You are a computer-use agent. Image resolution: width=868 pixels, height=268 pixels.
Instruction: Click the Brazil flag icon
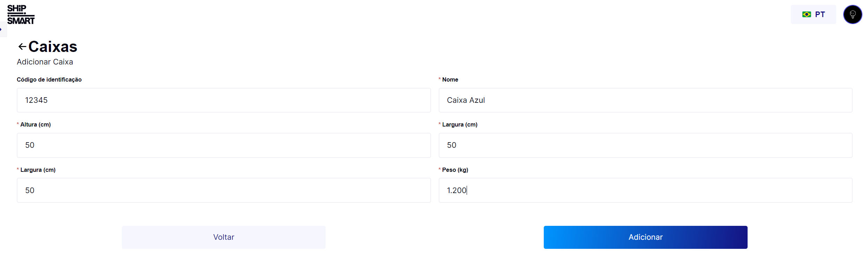click(x=806, y=15)
